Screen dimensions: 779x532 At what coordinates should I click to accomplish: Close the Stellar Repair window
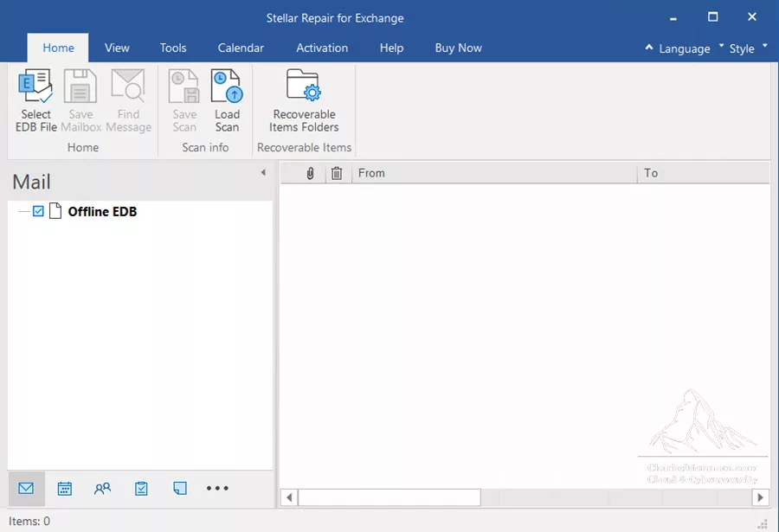coord(752,17)
